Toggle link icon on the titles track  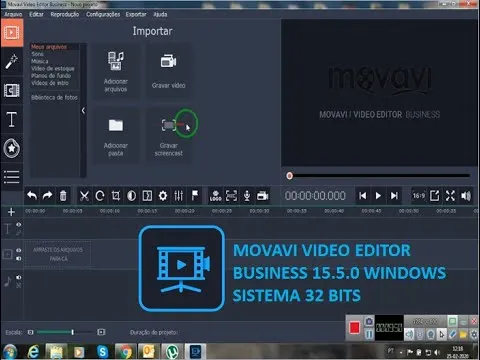click(19, 233)
